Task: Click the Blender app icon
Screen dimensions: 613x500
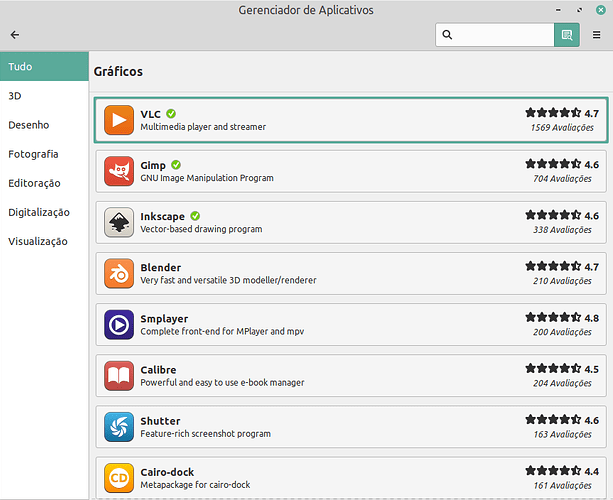Action: (119, 274)
